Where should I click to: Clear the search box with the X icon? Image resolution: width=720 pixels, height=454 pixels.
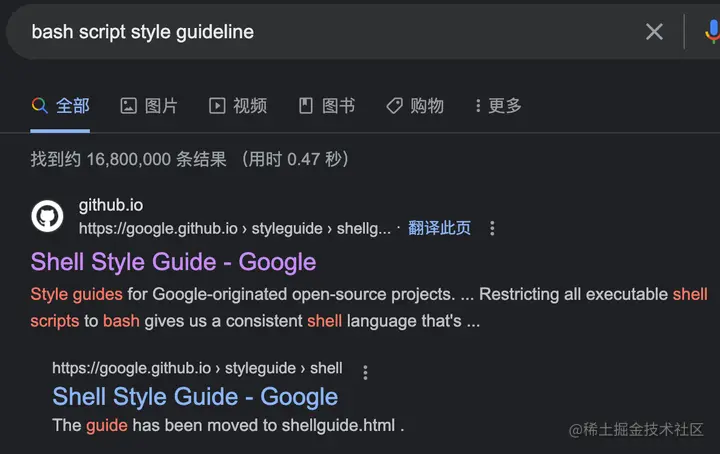tap(654, 32)
